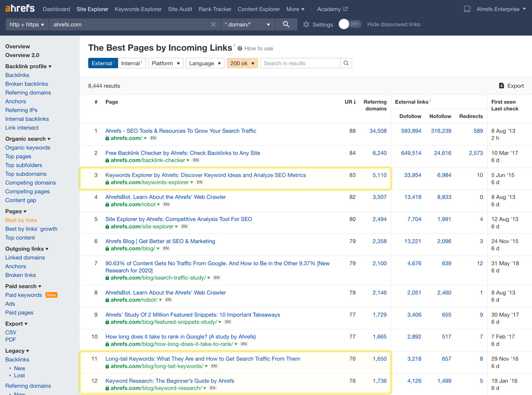The height and width of the screenshot is (395, 532).
Task: Open the 34,508 referring domains link
Action: click(378, 131)
